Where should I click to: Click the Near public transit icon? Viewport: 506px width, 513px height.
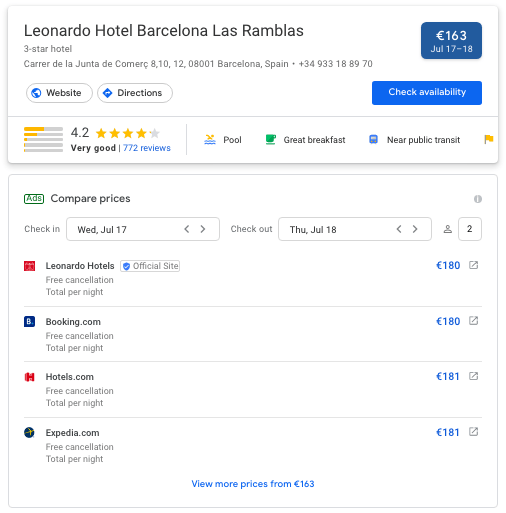(373, 139)
